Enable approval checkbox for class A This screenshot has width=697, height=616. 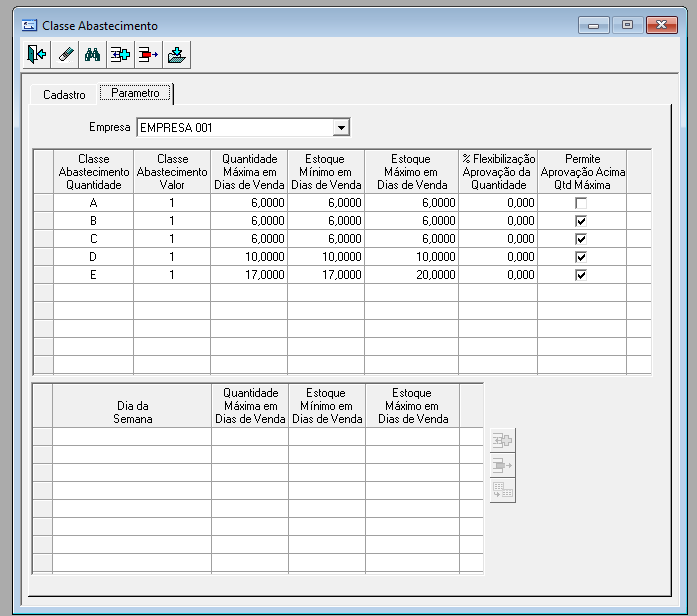[x=581, y=203]
